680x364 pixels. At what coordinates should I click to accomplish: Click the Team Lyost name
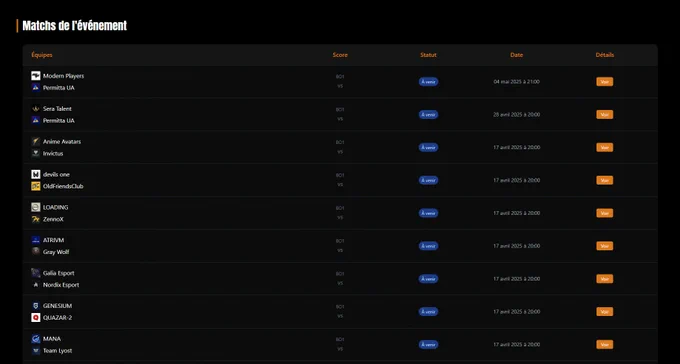coord(57,351)
